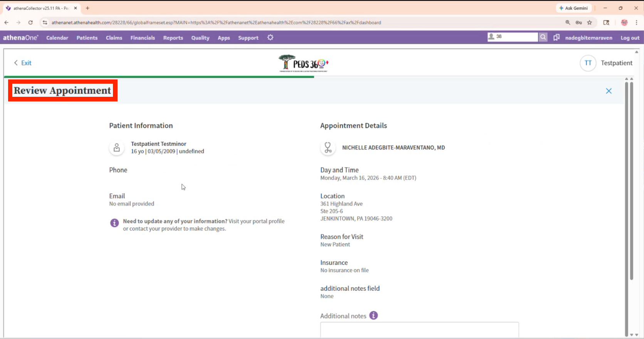Click the Testpatient name at top right

(617, 63)
